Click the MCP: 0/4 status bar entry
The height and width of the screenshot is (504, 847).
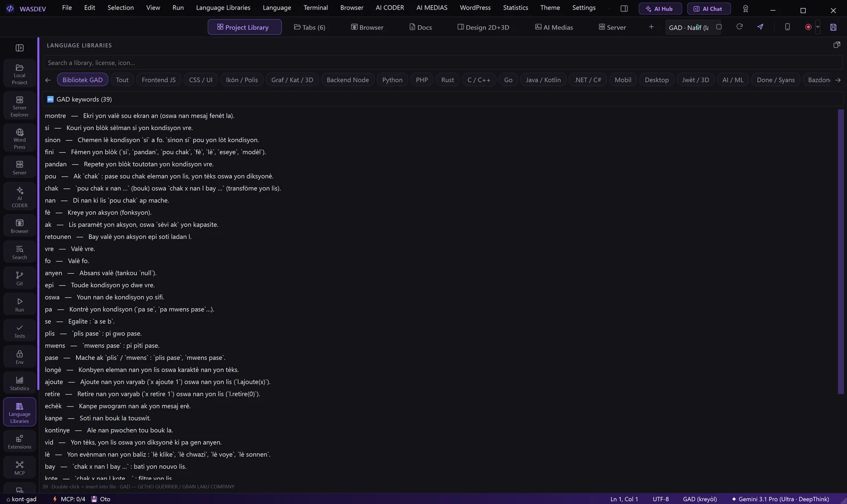click(x=69, y=499)
